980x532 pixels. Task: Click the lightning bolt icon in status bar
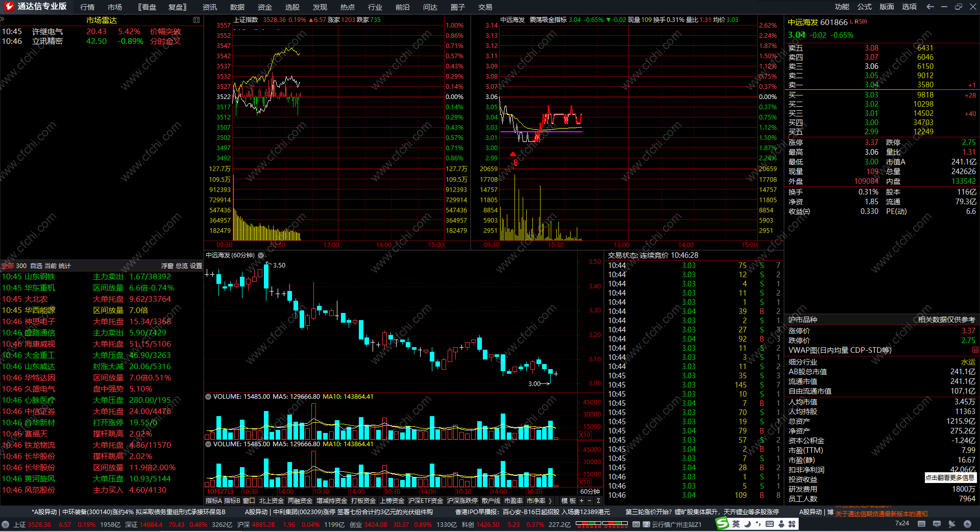(967, 524)
